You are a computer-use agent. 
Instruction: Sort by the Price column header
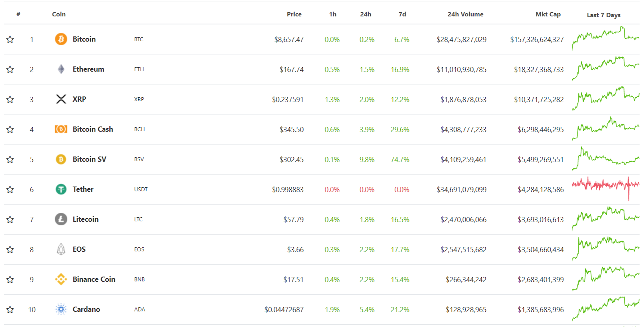(x=294, y=14)
